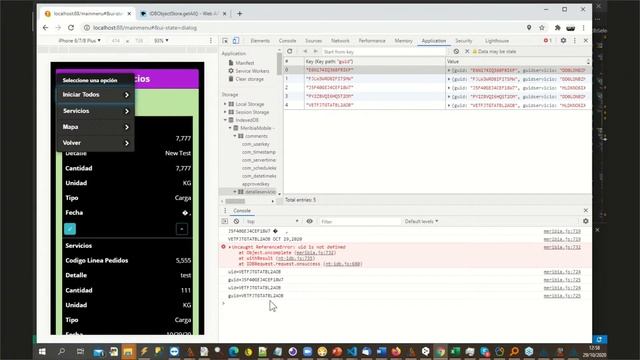Click the location pin icon in address bar
Screen dimensions: 640x360
(x=529, y=28)
